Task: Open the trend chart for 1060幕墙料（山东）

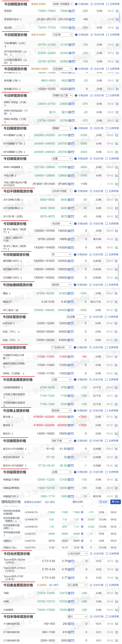Action: click(118, 44)
